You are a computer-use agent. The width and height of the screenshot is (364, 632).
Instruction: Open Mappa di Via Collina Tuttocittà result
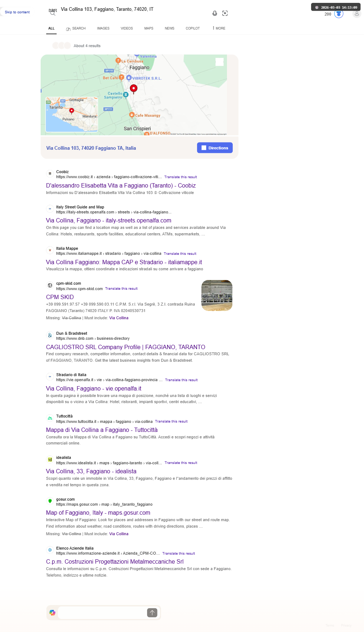(x=102, y=430)
